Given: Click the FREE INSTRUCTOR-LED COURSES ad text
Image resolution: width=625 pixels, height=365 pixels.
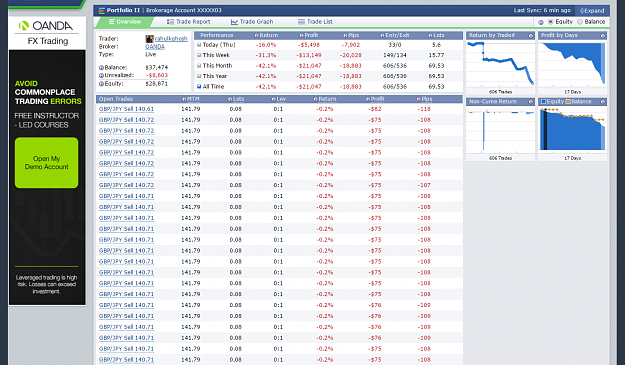Looking at the screenshot, I should 47,120.
